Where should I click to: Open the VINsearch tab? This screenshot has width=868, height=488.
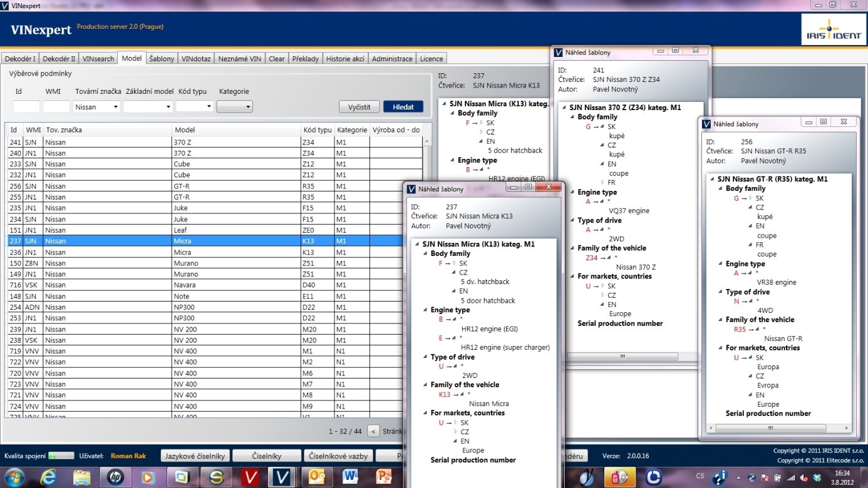(x=98, y=59)
